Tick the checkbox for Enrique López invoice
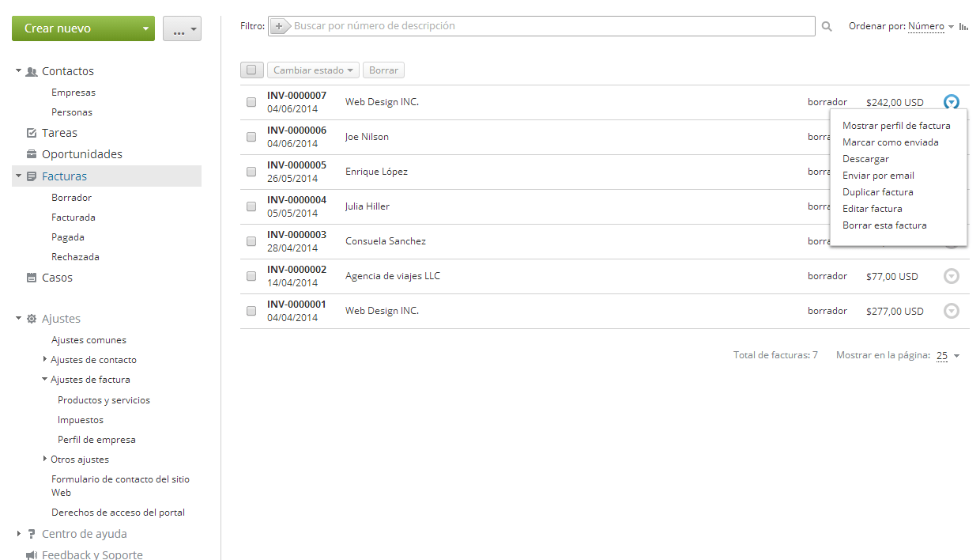The image size is (980, 560). tap(251, 172)
